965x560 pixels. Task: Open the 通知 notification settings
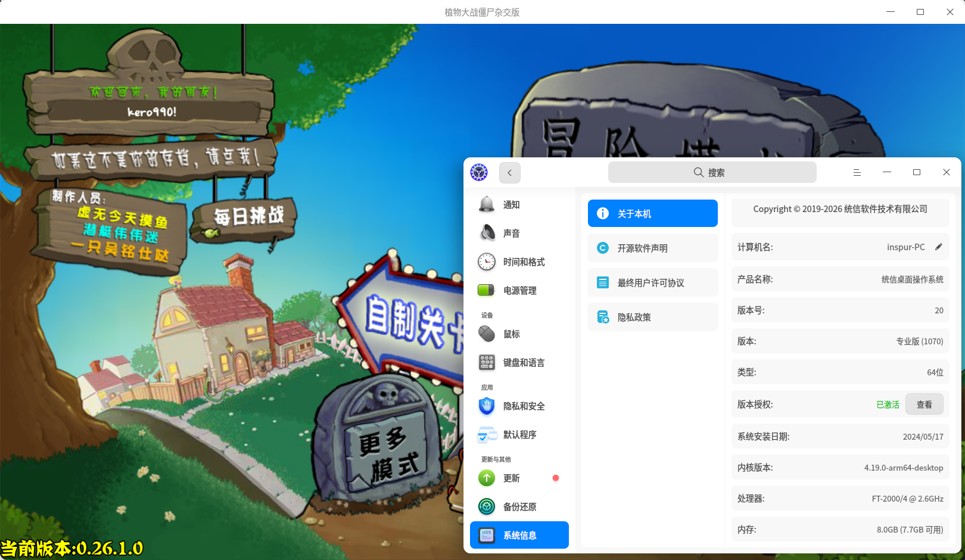tap(519, 205)
